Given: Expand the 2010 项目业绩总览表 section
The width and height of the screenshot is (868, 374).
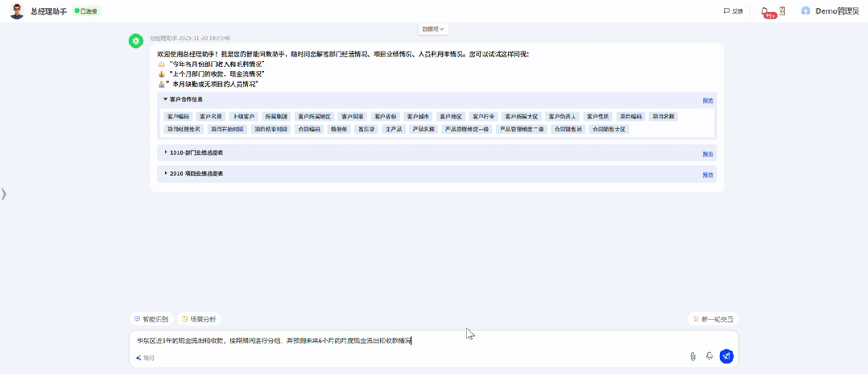Looking at the screenshot, I should 166,173.
